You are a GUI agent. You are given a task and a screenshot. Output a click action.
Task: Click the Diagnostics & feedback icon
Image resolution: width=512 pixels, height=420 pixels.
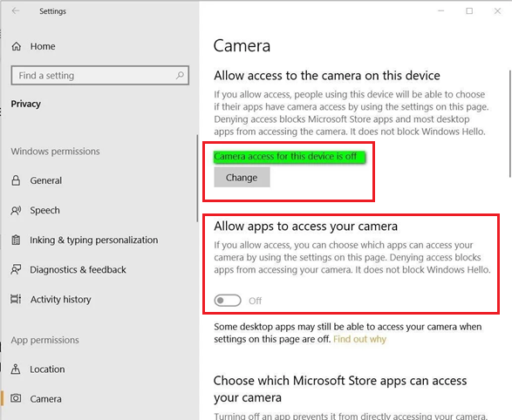click(x=16, y=269)
